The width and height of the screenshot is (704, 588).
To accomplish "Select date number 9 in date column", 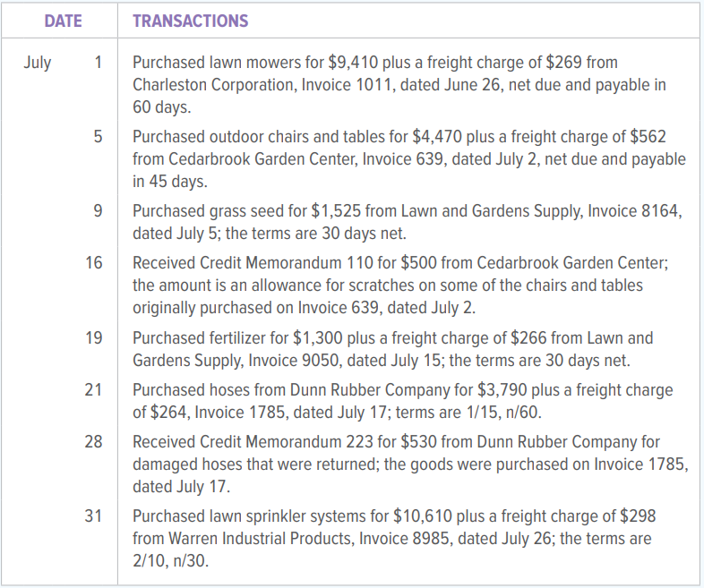I will coord(98,212).
